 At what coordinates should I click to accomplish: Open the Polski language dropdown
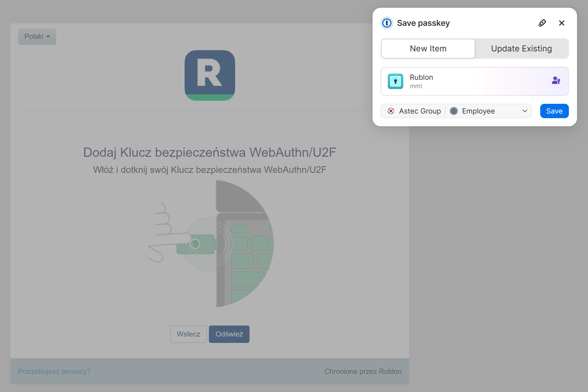coord(37,36)
